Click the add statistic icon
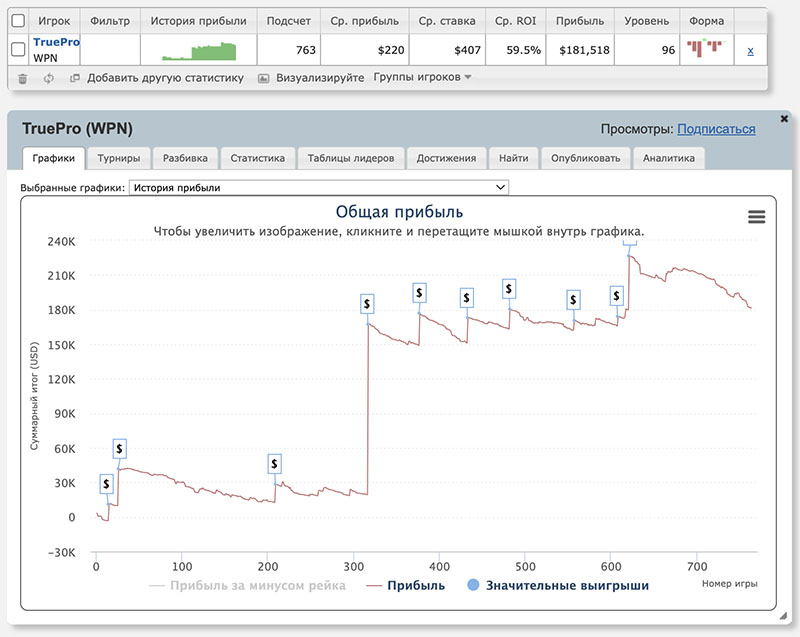This screenshot has width=800, height=637. [75, 78]
